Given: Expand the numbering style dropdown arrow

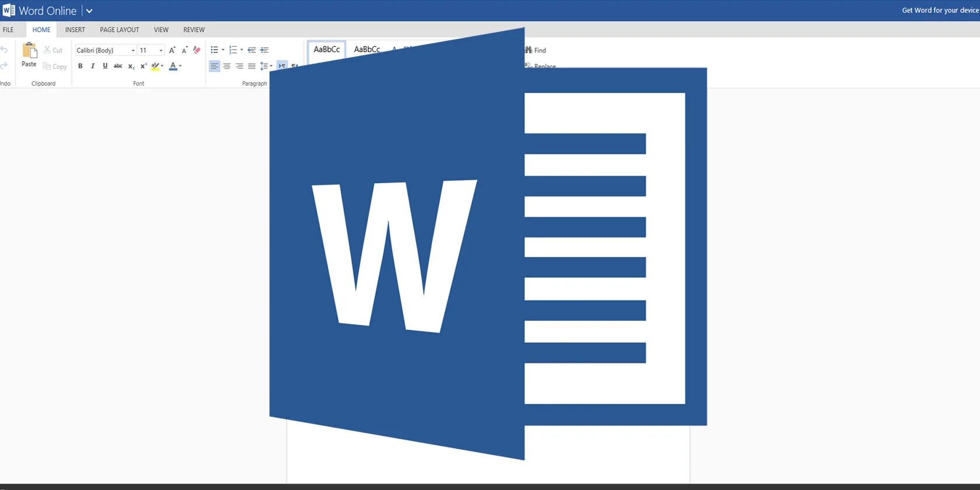Looking at the screenshot, I should click(x=242, y=50).
